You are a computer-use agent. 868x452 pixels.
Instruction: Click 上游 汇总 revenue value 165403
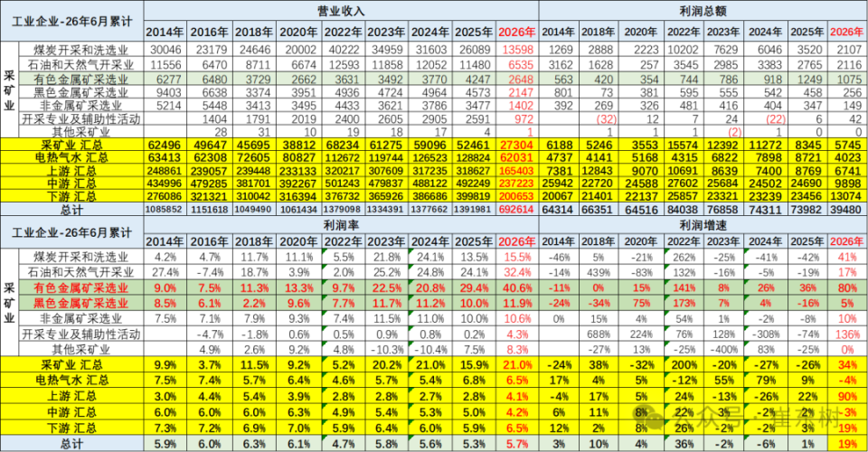pyautogui.click(x=517, y=171)
